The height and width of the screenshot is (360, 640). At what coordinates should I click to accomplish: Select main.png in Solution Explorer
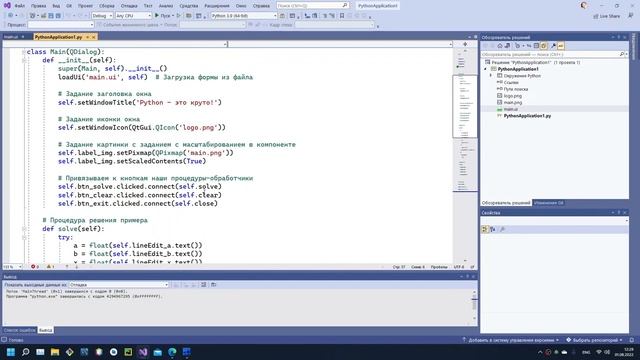(x=512, y=102)
